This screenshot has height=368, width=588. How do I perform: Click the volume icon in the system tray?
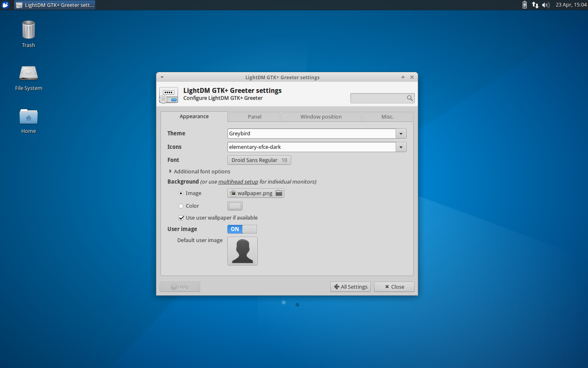tap(546, 5)
